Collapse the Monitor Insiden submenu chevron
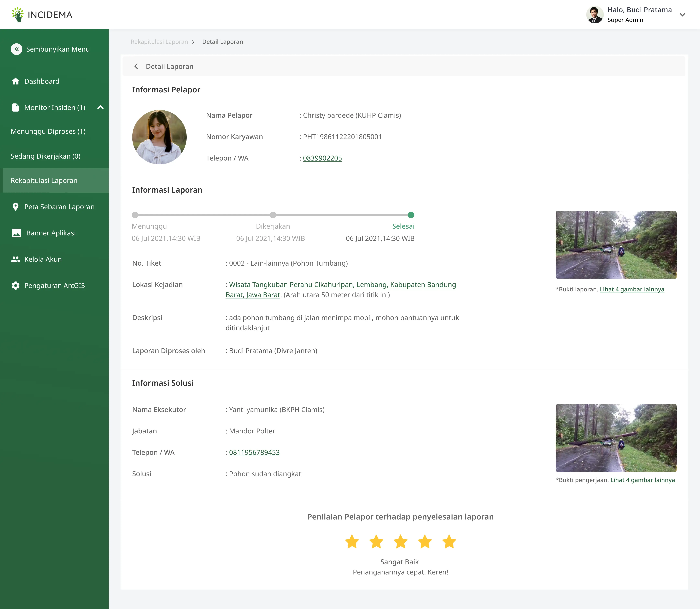Image resolution: width=700 pixels, height=609 pixels. tap(100, 107)
